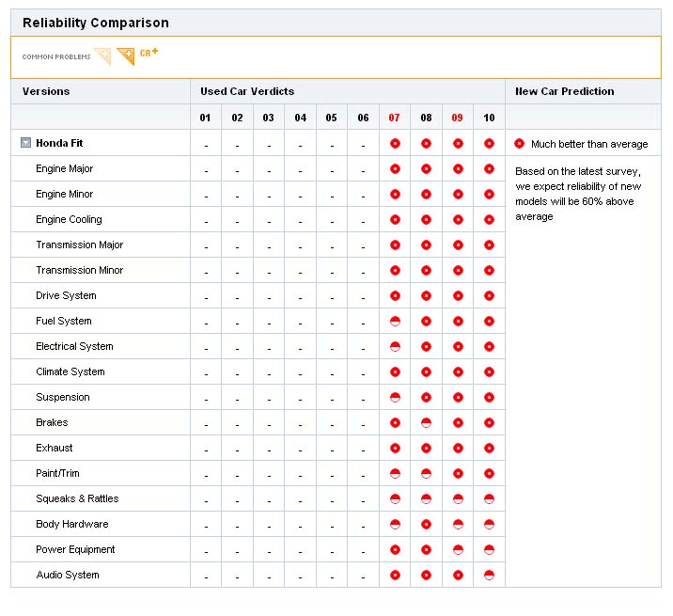Click the Electrical System row label
673x616 pixels.
74,346
